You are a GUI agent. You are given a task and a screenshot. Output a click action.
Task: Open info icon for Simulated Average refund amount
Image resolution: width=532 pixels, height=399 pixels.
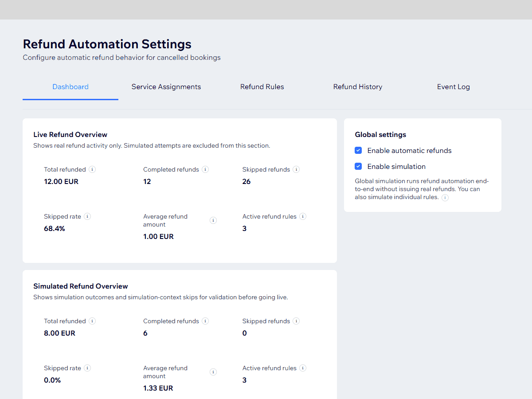point(213,372)
